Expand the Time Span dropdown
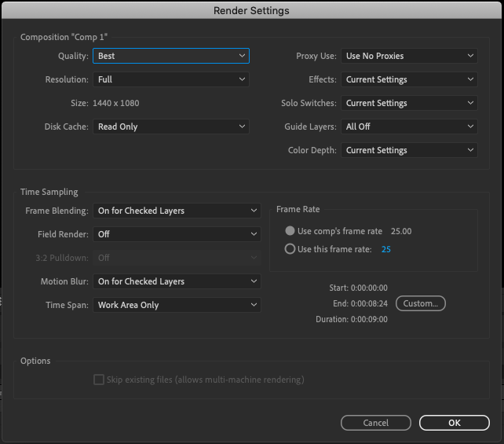 pos(177,305)
